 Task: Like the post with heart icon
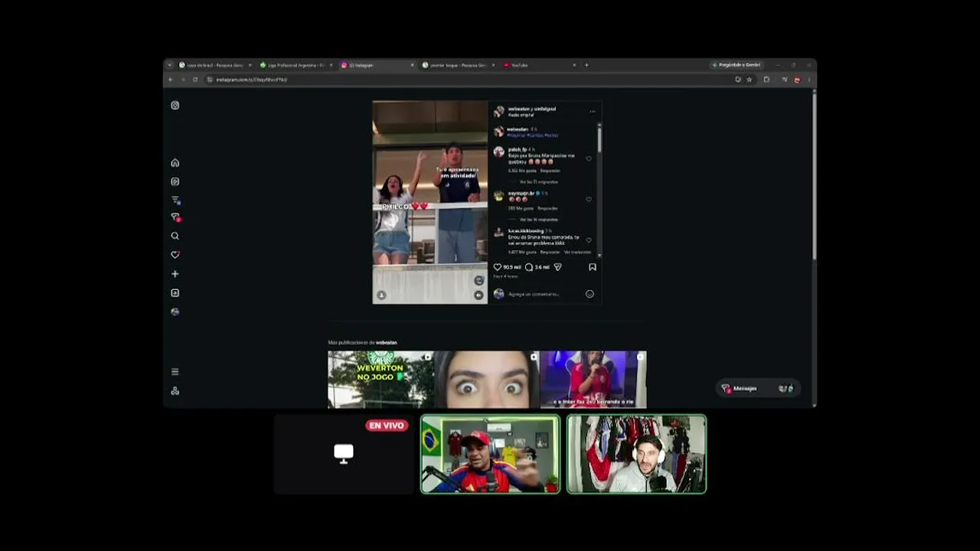pos(498,267)
